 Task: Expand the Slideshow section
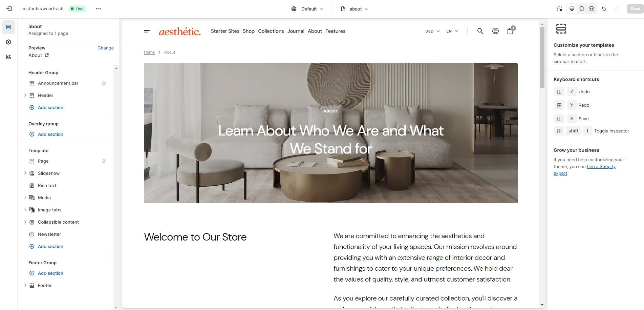point(25,173)
